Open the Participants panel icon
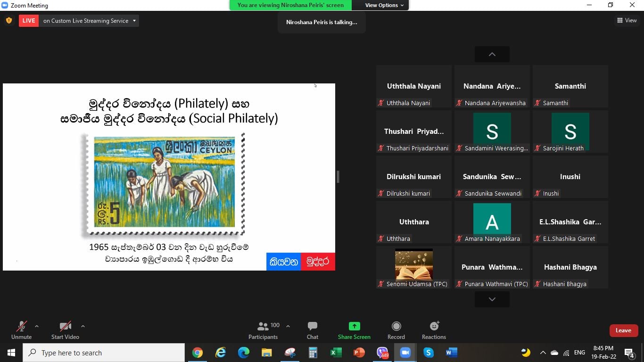Viewport: 644px width, 362px height. tap(263, 326)
